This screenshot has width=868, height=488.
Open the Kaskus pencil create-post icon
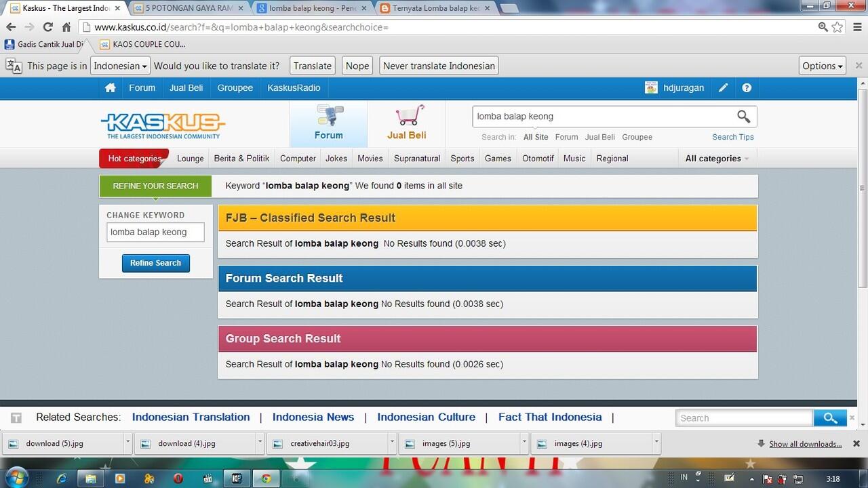click(x=724, y=88)
